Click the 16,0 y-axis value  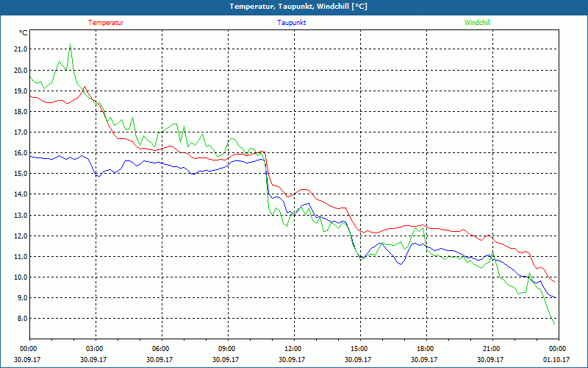tap(21, 153)
